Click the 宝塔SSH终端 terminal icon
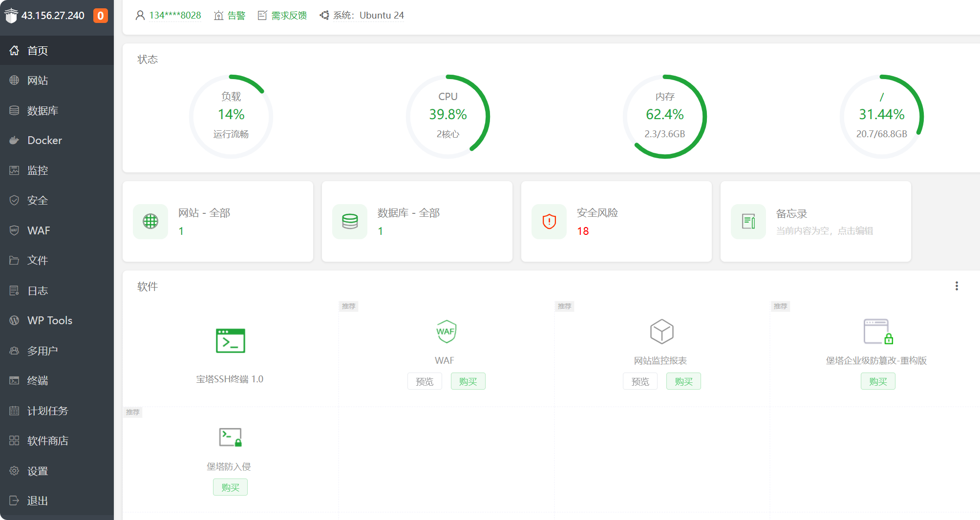Viewport: 980px width, 520px height. tap(230, 340)
